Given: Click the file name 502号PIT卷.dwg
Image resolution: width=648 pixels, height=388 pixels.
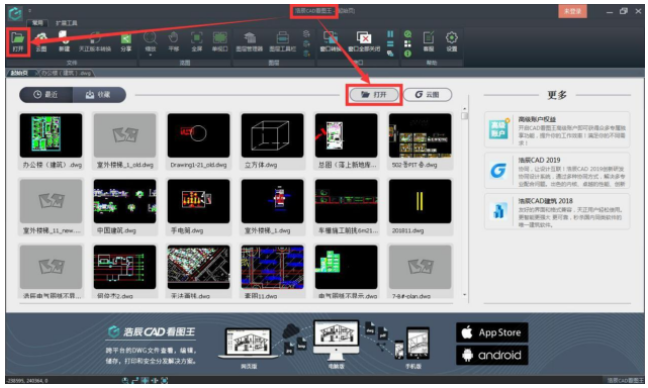Looking at the screenshot, I should [x=414, y=165].
